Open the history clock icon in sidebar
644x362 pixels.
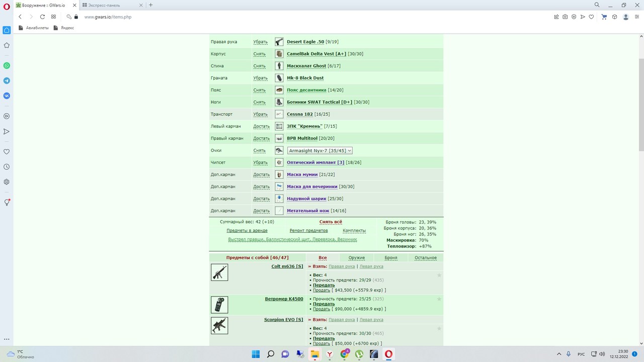7,166
